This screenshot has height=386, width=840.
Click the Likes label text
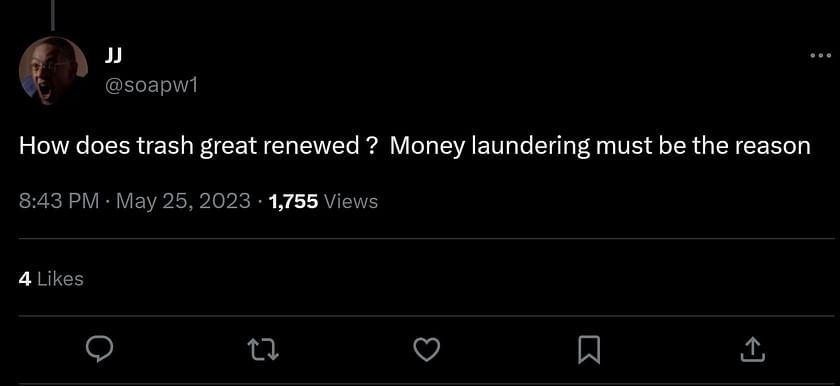tap(60, 278)
